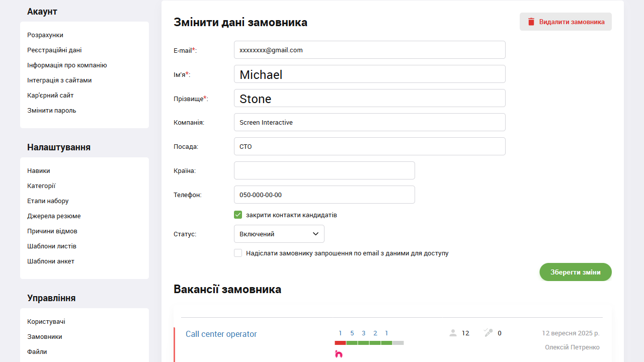Click the Телефон field with 050-000-00-00
Image resolution: width=644 pixels, height=362 pixels.
(324, 195)
